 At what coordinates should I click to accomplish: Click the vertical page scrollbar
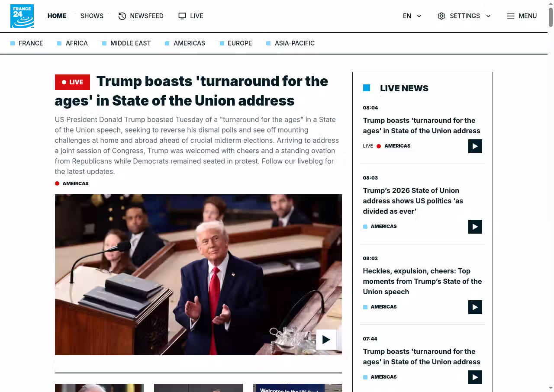click(551, 17)
